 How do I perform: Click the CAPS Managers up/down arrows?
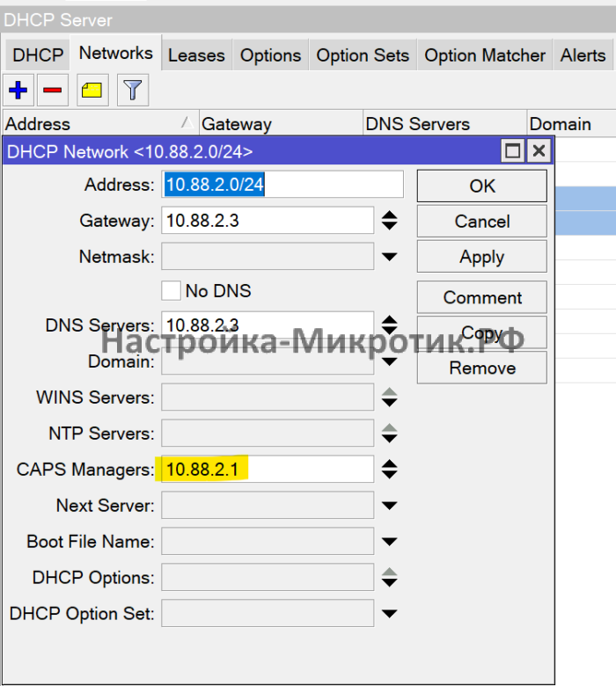coord(389,470)
